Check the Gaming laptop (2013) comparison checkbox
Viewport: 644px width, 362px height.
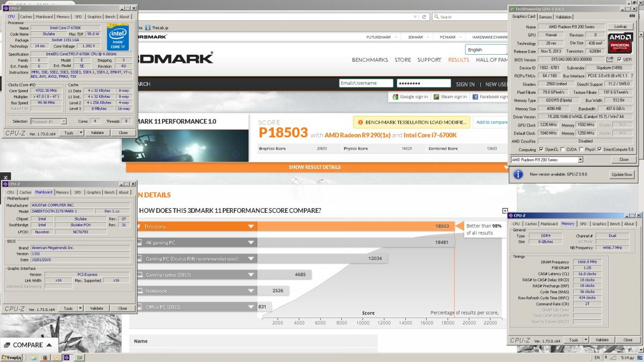click(140, 275)
